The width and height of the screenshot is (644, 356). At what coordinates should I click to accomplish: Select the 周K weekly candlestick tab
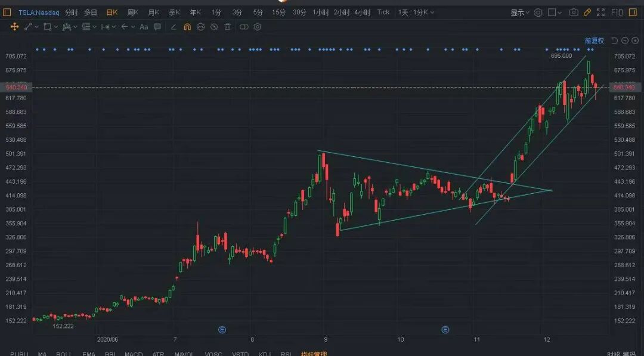pos(132,13)
